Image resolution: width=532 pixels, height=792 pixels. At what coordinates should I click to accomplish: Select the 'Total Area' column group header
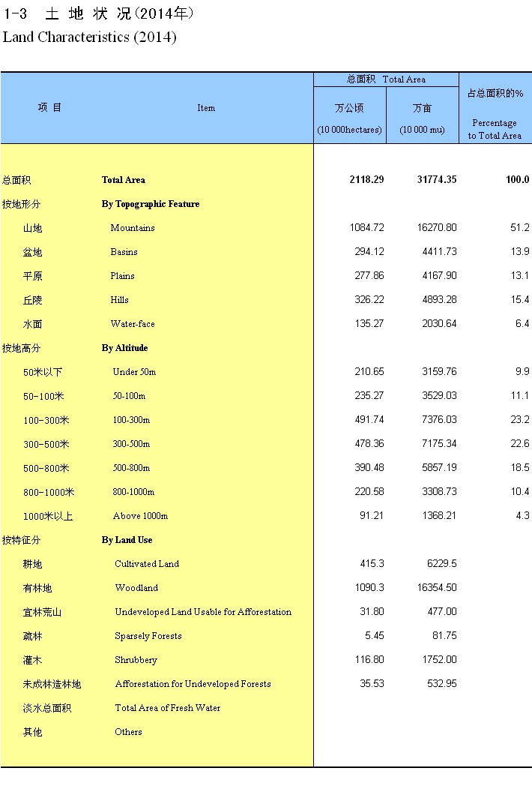(x=386, y=79)
